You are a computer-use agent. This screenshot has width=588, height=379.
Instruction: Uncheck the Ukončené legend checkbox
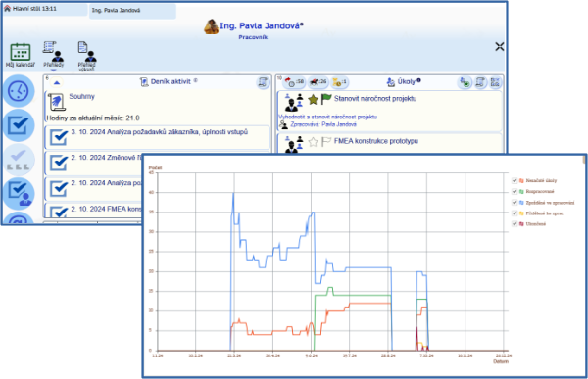pyautogui.click(x=514, y=224)
